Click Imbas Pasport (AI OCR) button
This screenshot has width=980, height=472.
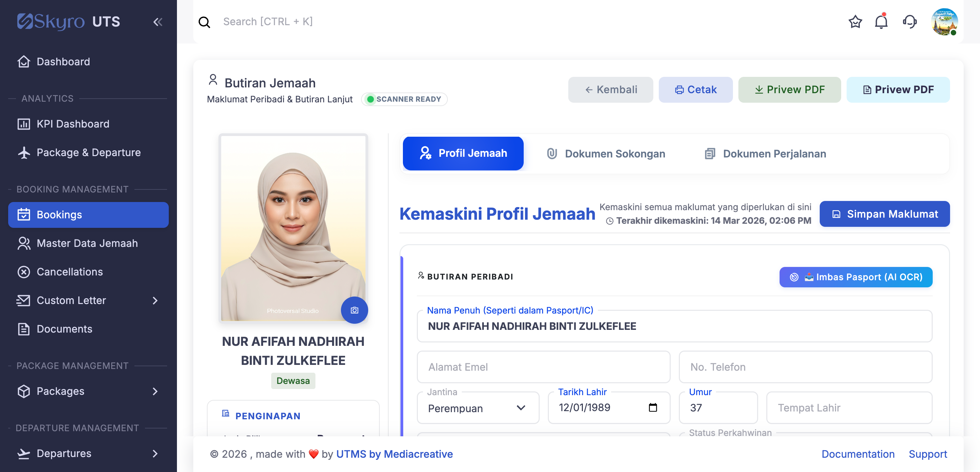[x=855, y=277]
